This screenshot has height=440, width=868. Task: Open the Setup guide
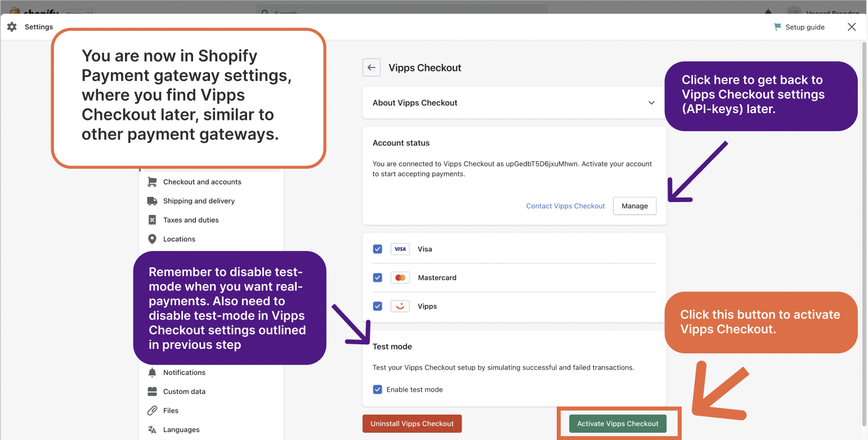(x=799, y=27)
